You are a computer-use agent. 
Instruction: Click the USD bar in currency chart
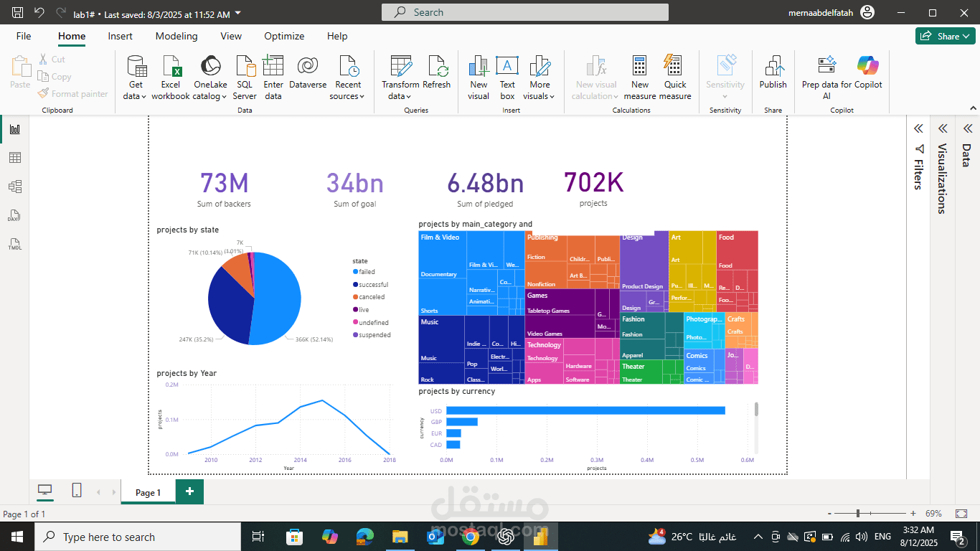pos(585,410)
